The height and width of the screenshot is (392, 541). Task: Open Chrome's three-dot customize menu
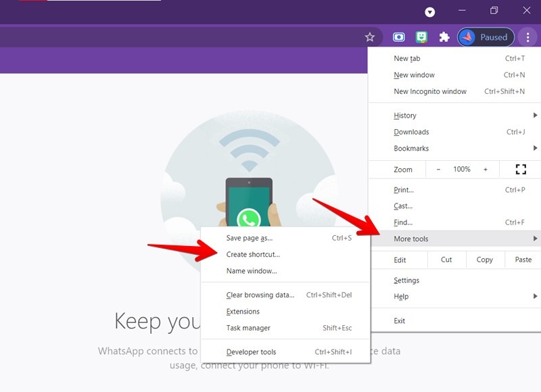[527, 37]
